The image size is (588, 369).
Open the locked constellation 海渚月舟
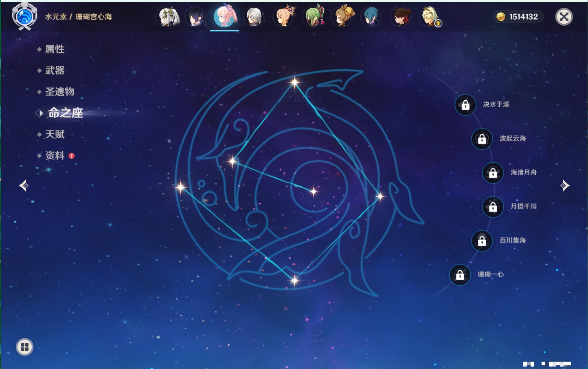[x=493, y=172]
